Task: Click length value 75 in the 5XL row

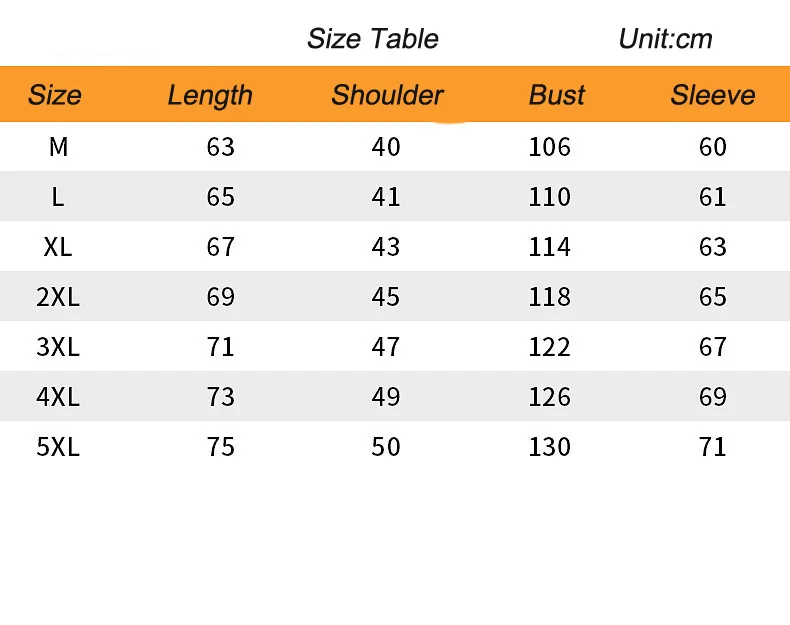Action: (221, 447)
